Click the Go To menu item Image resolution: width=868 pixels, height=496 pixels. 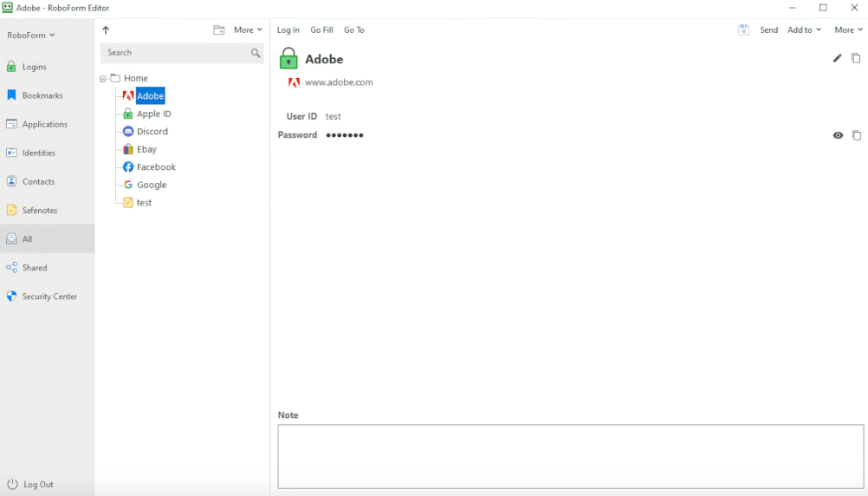click(354, 30)
